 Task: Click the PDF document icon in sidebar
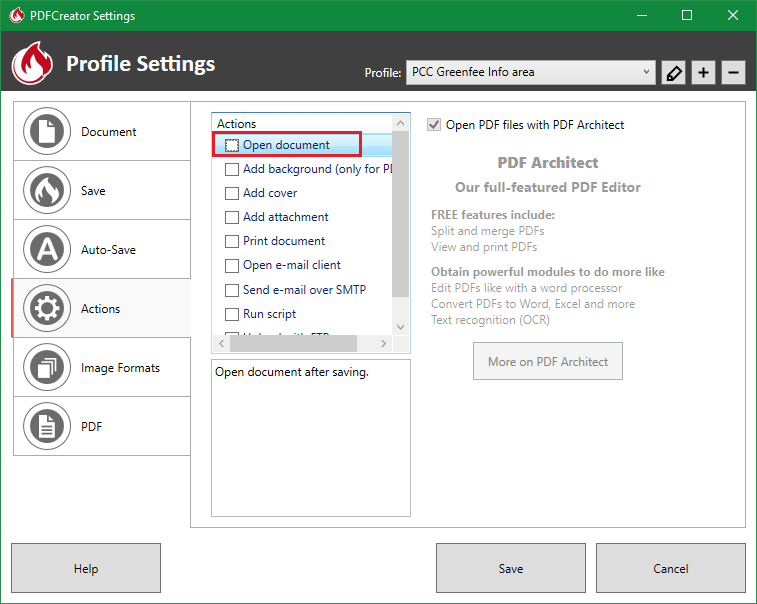(46, 426)
